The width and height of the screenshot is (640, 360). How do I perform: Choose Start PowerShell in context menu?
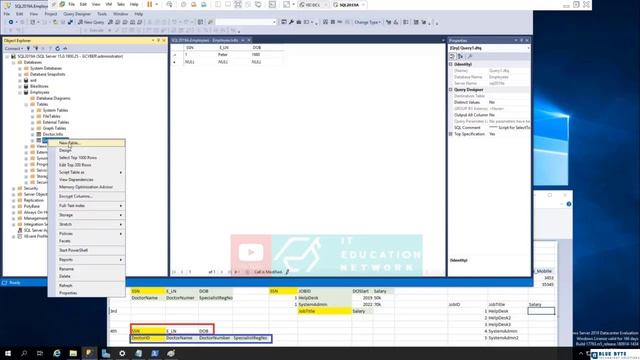coord(87,250)
